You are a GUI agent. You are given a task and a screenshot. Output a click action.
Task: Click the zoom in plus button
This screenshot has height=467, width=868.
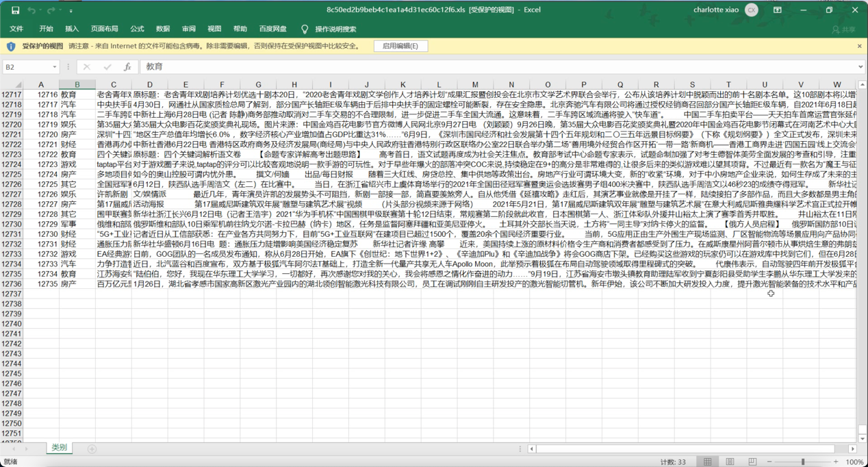point(835,462)
